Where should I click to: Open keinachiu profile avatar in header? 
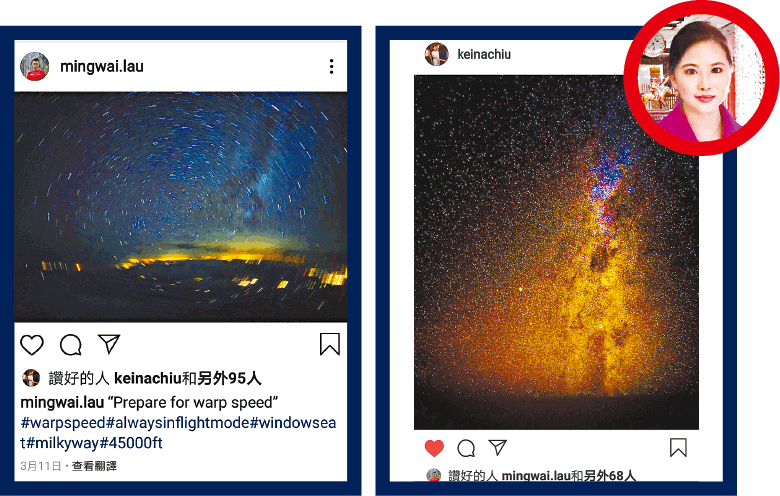[x=436, y=54]
